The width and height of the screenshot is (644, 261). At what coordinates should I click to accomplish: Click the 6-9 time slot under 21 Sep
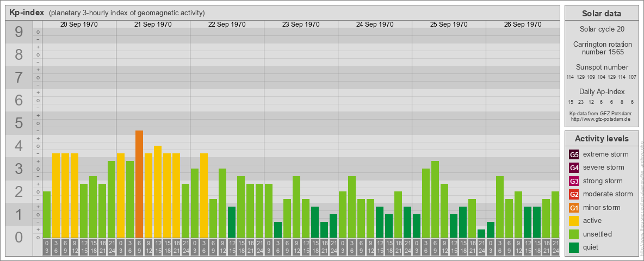coord(139,247)
